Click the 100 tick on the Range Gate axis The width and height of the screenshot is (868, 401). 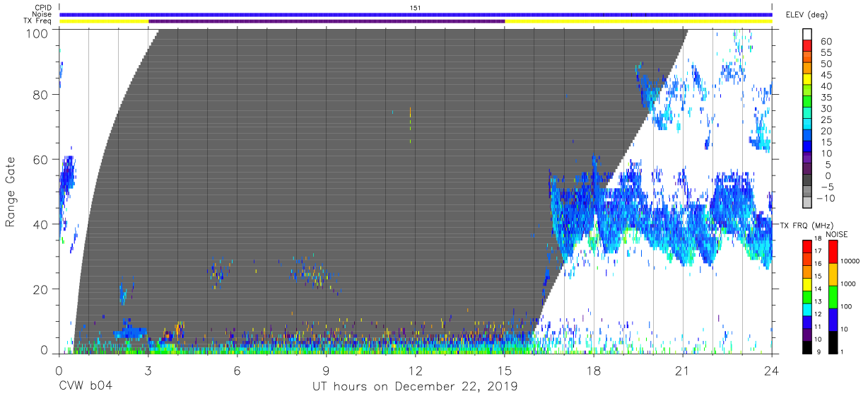(37, 33)
